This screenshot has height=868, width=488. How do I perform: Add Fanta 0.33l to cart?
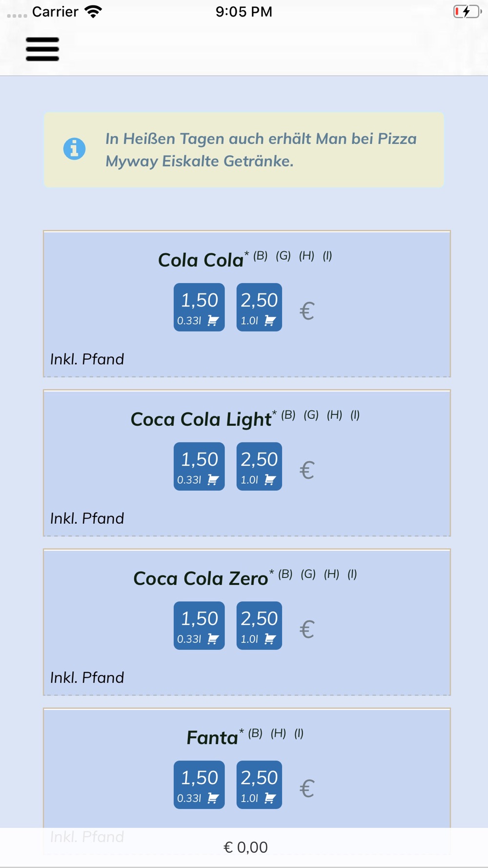(x=199, y=785)
